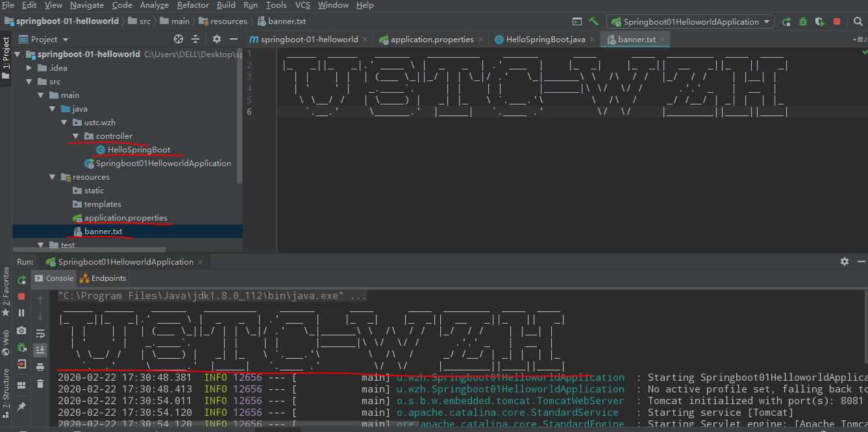Pause console output in Run panel
The height and width of the screenshot is (432, 868).
(x=21, y=313)
